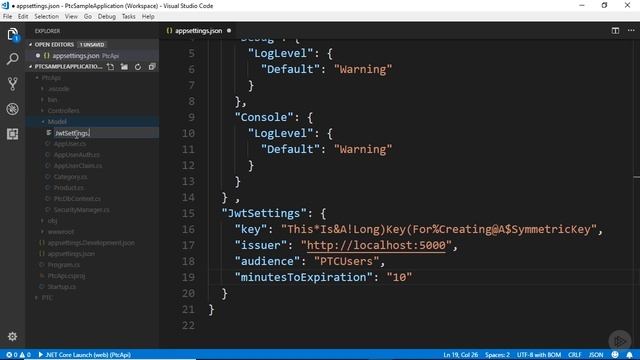Expand the bin folder

coord(42,100)
